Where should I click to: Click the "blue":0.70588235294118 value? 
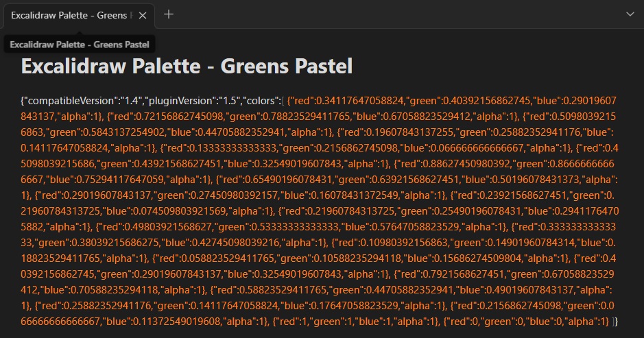click(100, 291)
